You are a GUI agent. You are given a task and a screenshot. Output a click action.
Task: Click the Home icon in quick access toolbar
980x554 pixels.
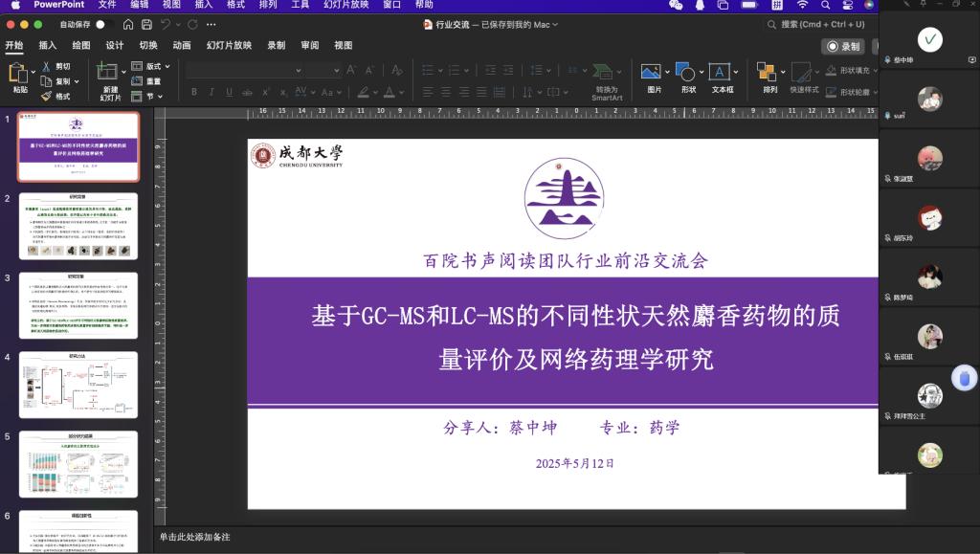pos(127,24)
